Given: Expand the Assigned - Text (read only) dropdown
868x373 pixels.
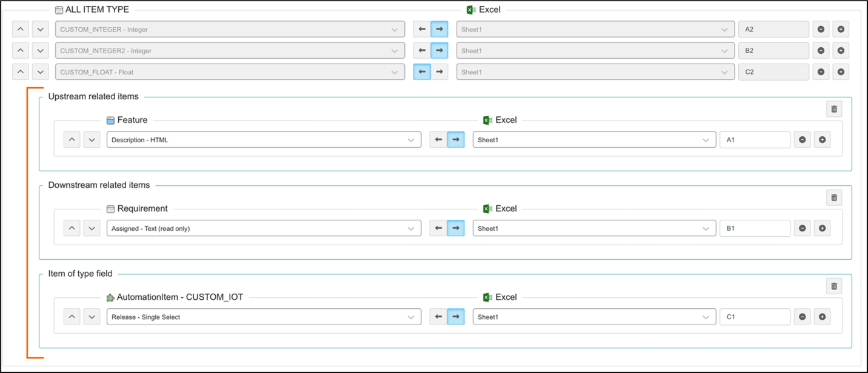Looking at the screenshot, I should 264,228.
